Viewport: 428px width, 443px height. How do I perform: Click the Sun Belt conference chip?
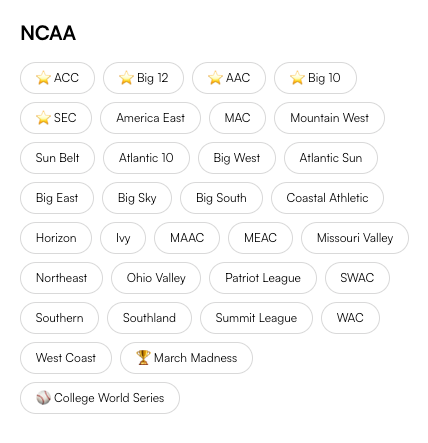57,158
